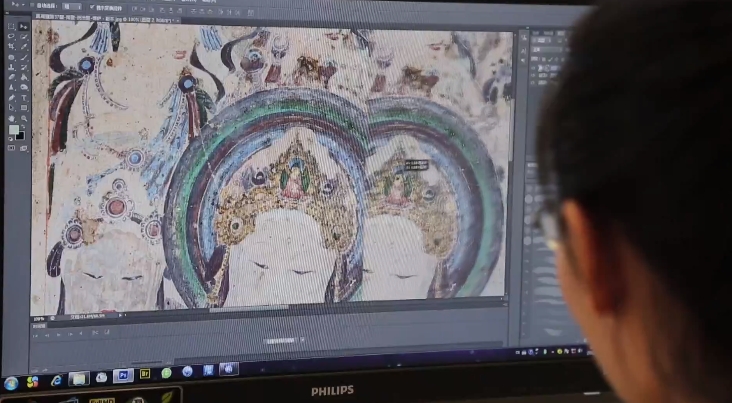Select the Spot Healing Brush tool
Viewport: 732px width, 403px height.
coord(11,57)
